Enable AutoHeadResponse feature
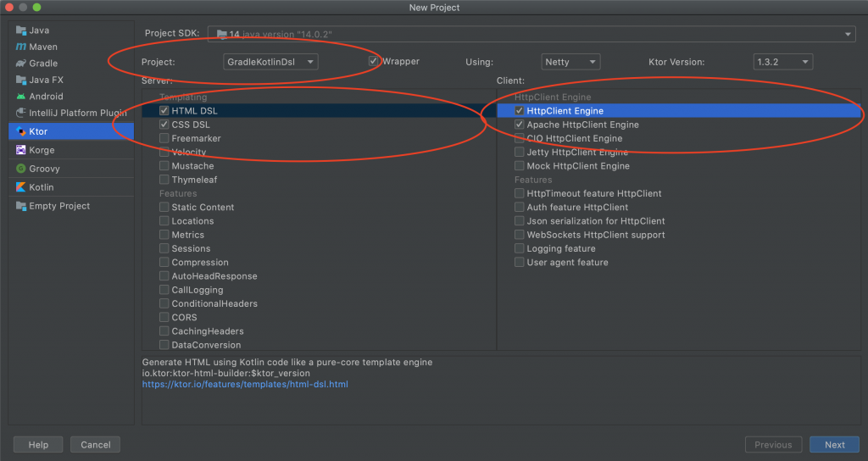Viewport: 868px width, 461px height. tap(164, 275)
